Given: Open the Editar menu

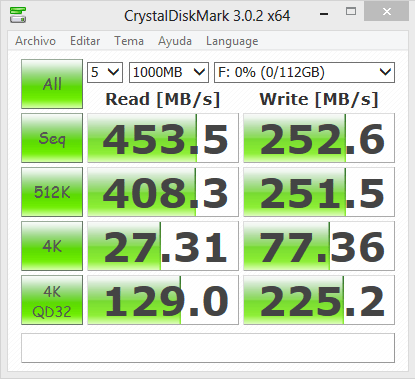Looking at the screenshot, I should (85, 41).
